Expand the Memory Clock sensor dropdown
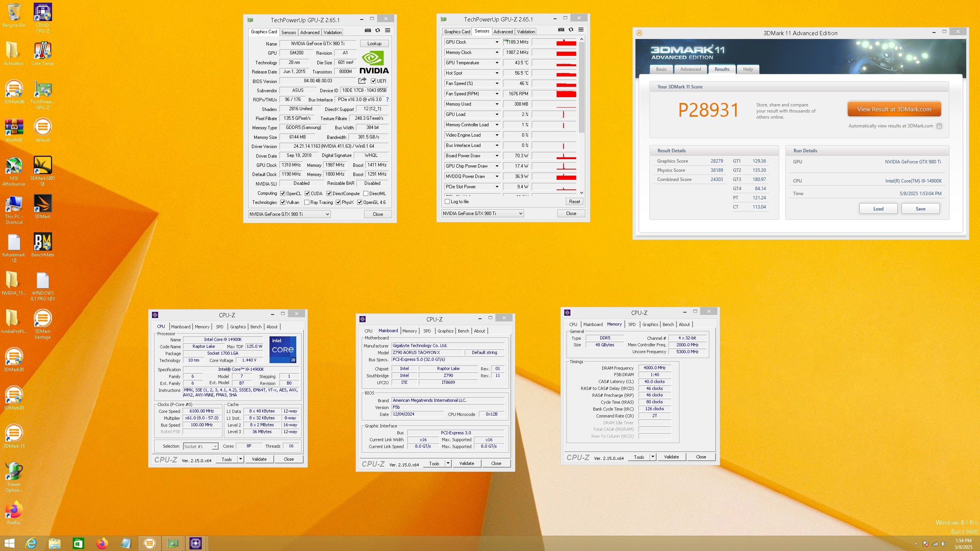 point(497,52)
